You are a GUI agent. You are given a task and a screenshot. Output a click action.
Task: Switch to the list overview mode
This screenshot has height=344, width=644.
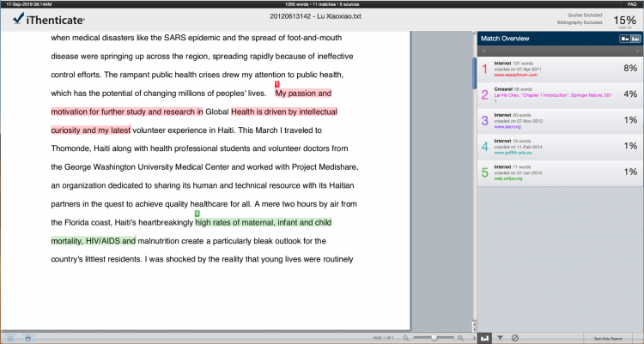(x=623, y=39)
